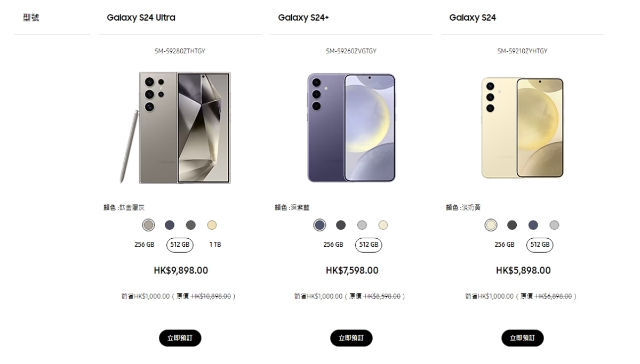Click the Galaxy S24 model heading
This screenshot has width=640, height=364.
tap(473, 18)
